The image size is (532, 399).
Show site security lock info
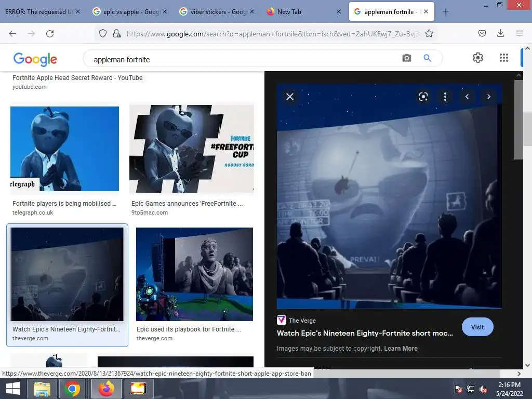click(x=117, y=33)
